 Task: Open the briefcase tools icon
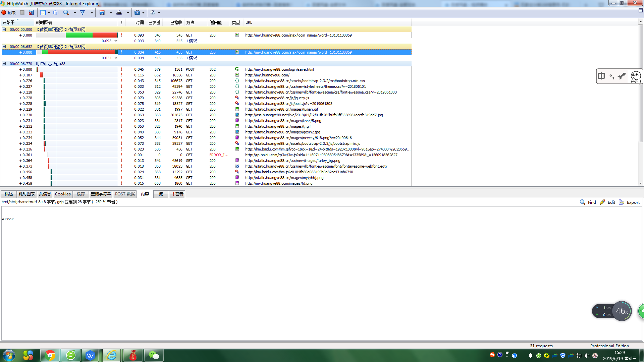point(137,12)
